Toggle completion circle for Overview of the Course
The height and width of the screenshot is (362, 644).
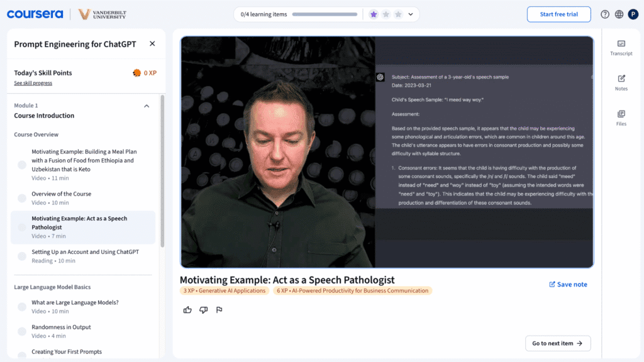point(22,198)
